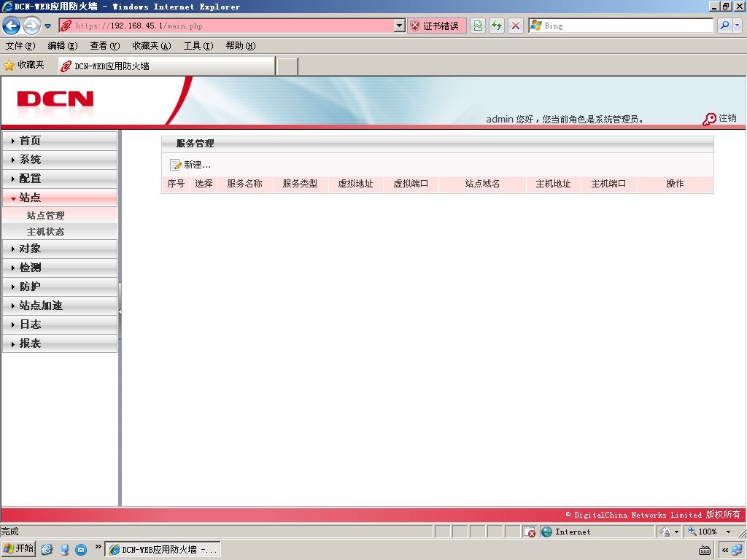Screen dimensions: 747x560
Task: Click the 注销 logout key icon
Action: (709, 119)
